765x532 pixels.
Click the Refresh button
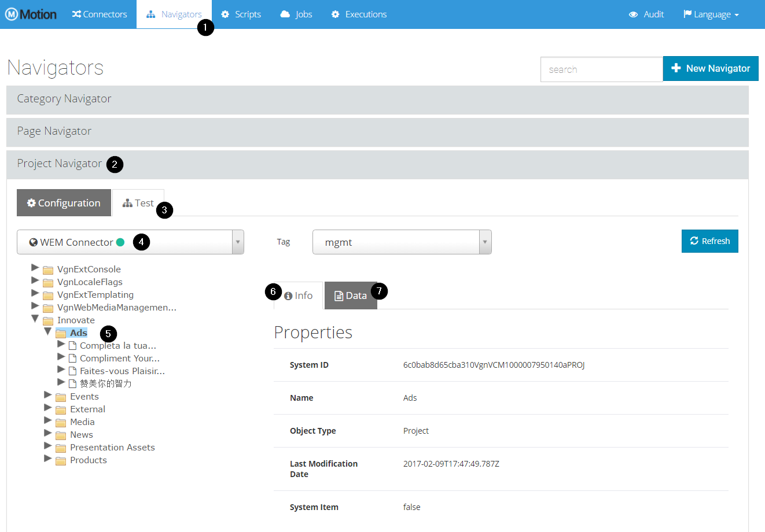point(710,241)
